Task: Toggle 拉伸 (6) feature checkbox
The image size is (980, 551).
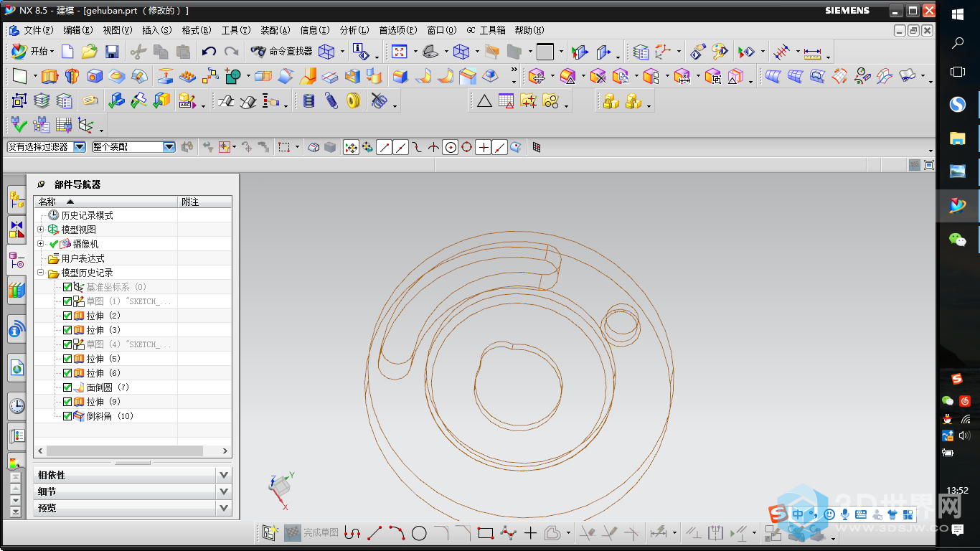Action: pyautogui.click(x=67, y=373)
